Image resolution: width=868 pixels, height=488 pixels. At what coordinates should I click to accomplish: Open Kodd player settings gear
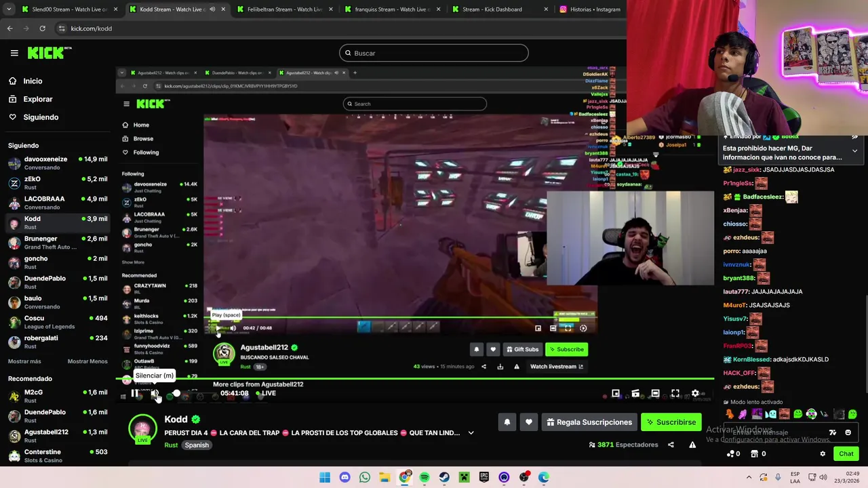(695, 394)
